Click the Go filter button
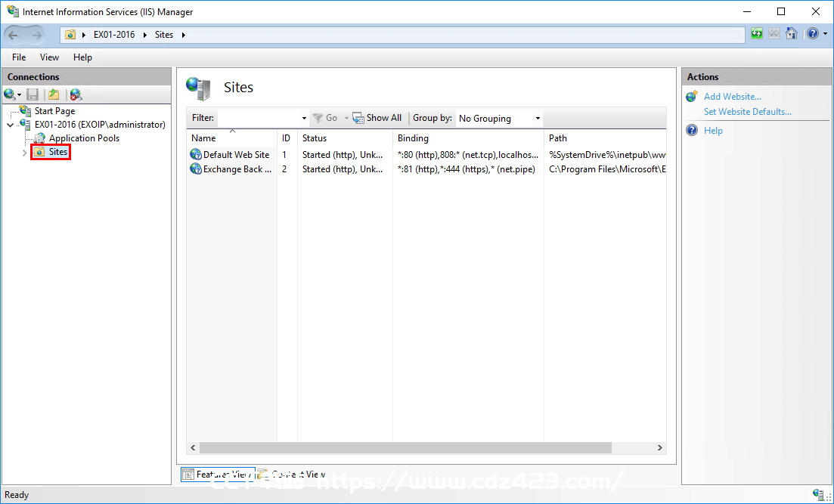This screenshot has height=504, width=834. [325, 118]
